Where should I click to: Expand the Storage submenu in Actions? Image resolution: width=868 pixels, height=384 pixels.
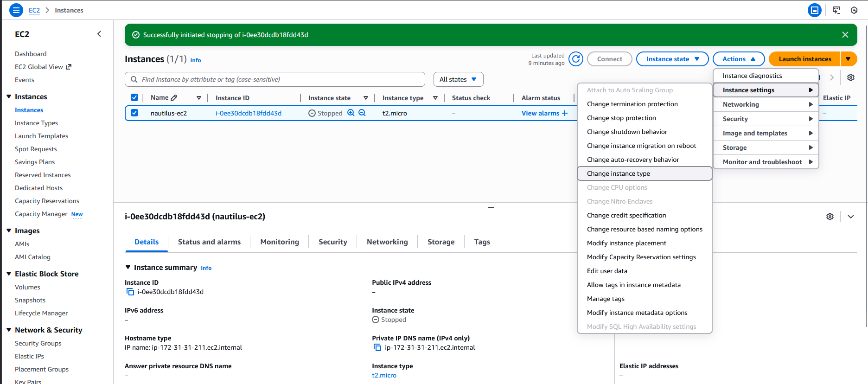766,147
